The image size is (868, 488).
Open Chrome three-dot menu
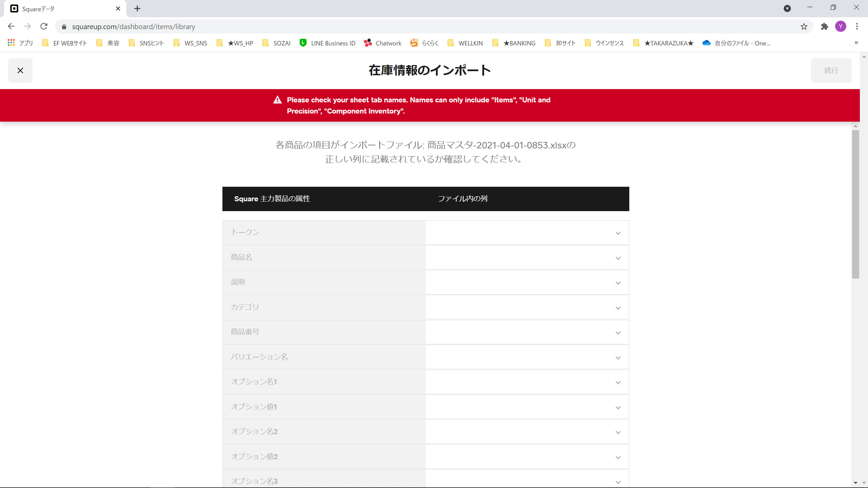857,26
